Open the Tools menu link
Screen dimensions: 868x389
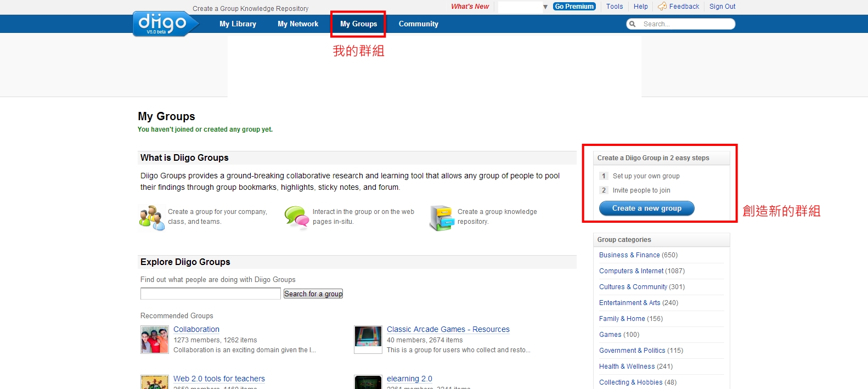tap(615, 7)
